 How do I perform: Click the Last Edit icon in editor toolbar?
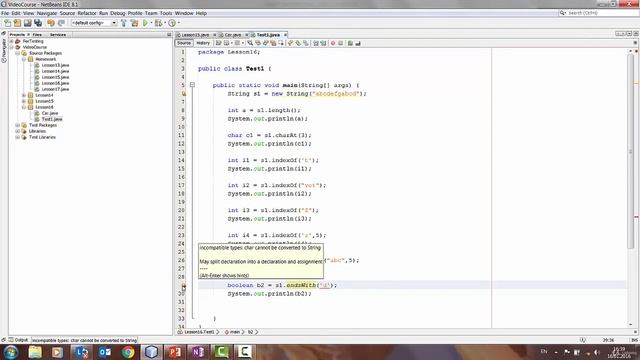coord(219,43)
